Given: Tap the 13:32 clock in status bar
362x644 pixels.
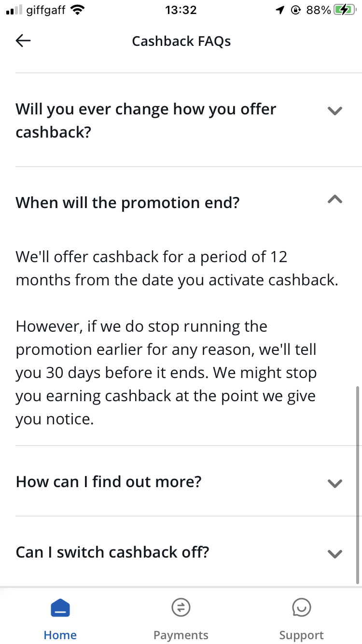Looking at the screenshot, I should (x=181, y=10).
